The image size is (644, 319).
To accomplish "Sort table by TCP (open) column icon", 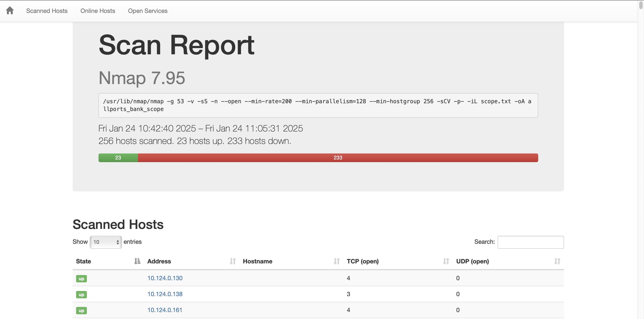I will 446,261.
